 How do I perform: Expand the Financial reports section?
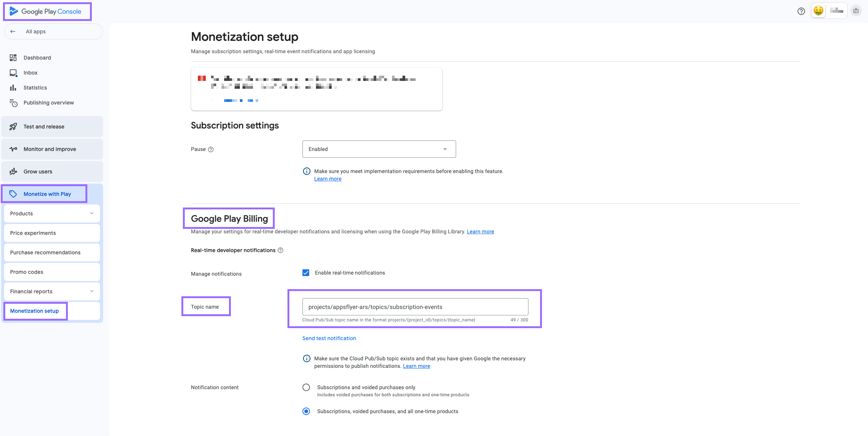52,291
